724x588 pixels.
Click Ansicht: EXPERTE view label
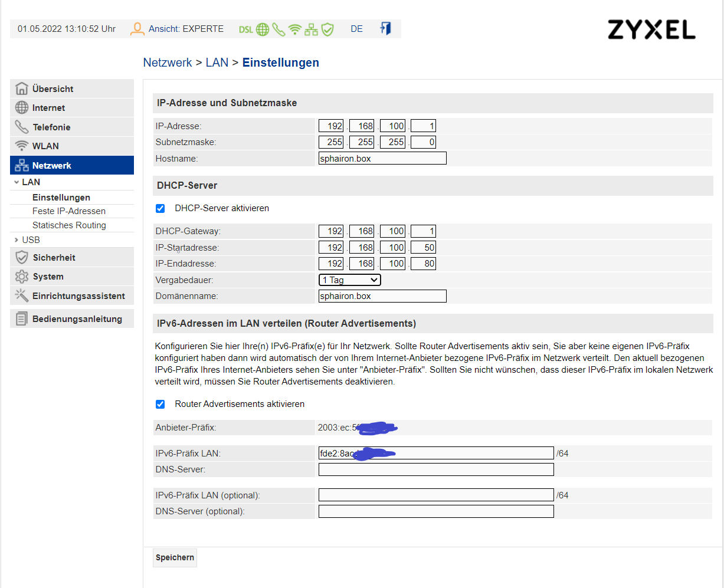pyautogui.click(x=186, y=28)
